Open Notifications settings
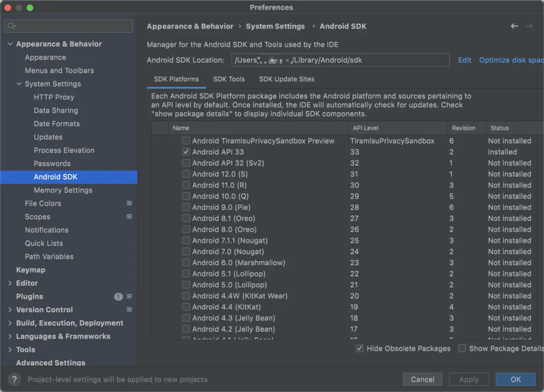 point(46,230)
